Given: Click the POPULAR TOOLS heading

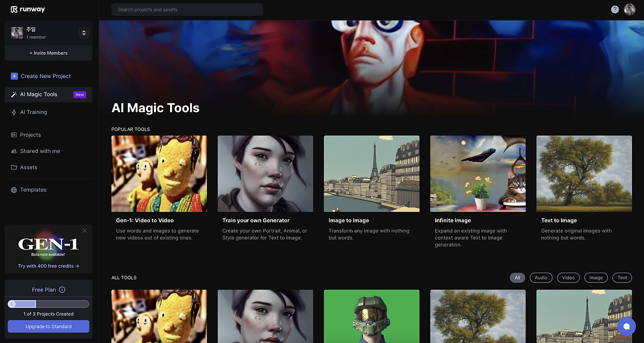Looking at the screenshot, I should pyautogui.click(x=131, y=129).
